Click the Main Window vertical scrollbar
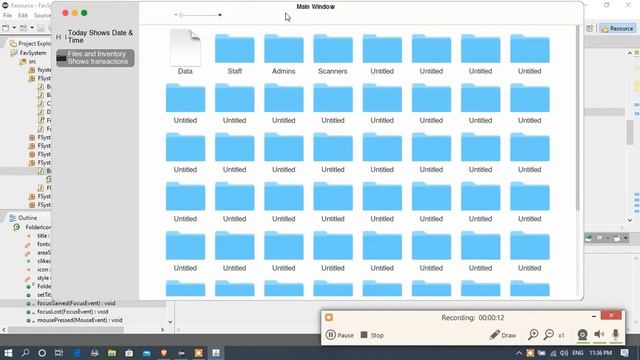 tap(578, 118)
